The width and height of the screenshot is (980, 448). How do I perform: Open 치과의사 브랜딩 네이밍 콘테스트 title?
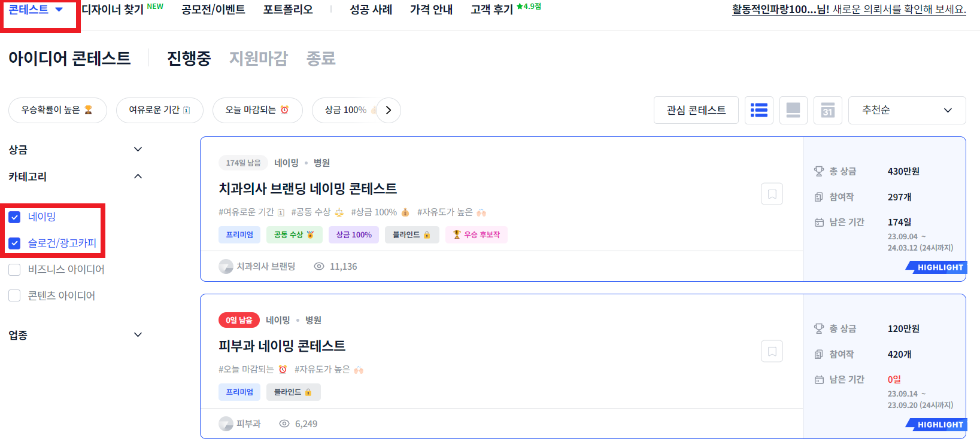(x=308, y=188)
